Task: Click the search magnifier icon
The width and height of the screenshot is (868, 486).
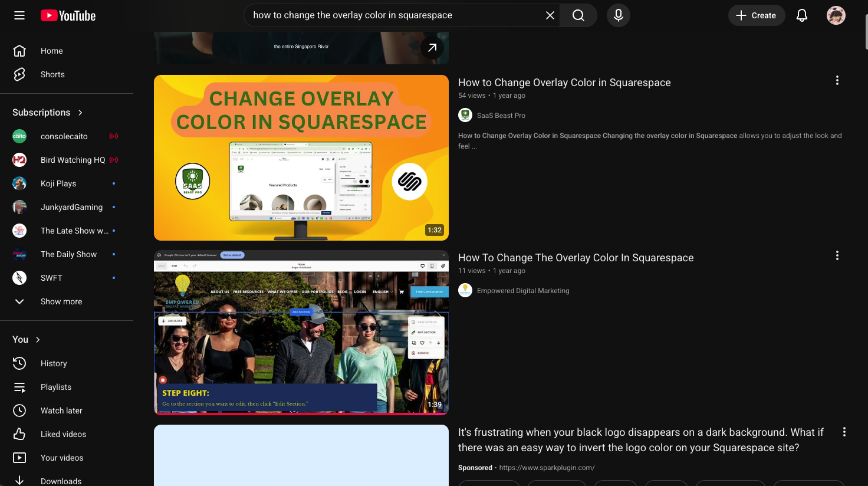Action: click(x=577, y=15)
